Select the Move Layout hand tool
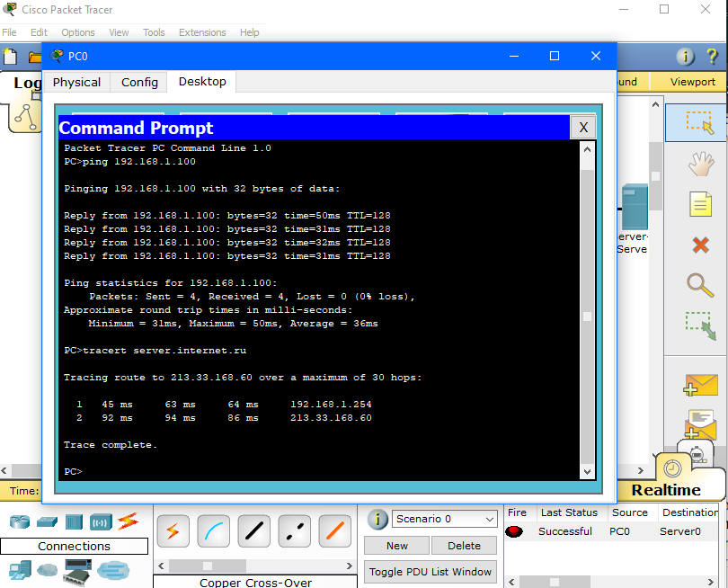 point(701,164)
